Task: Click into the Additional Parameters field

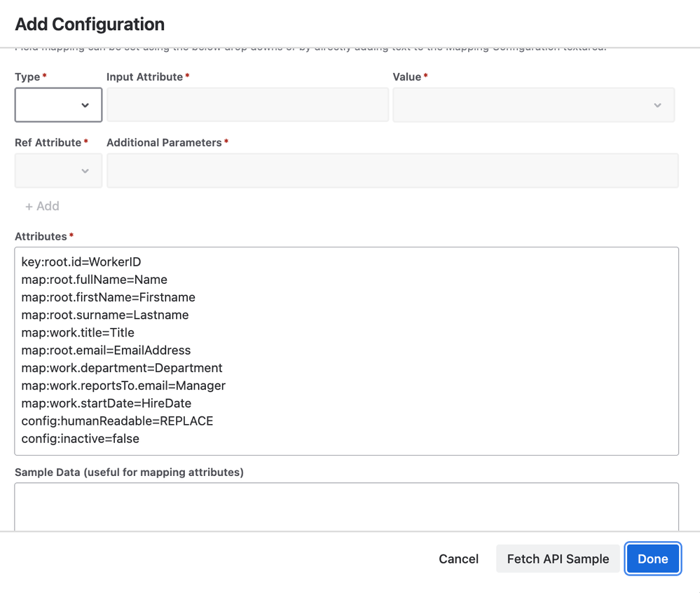Action: [x=392, y=171]
